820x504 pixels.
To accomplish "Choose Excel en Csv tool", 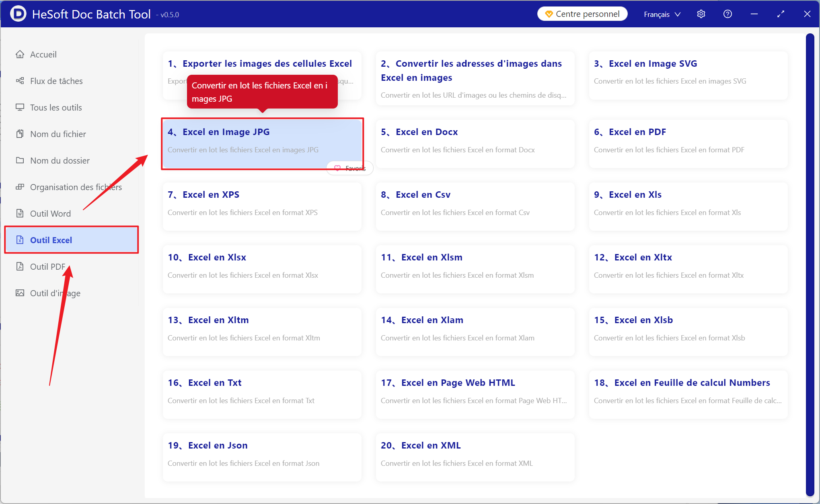I will [x=475, y=207].
